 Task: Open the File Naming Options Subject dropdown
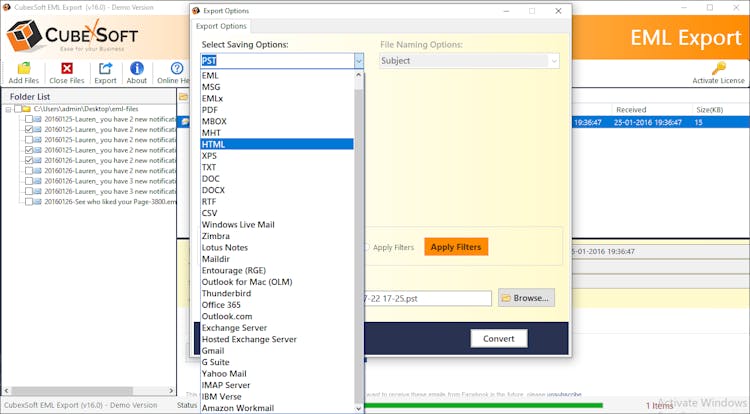pos(469,61)
